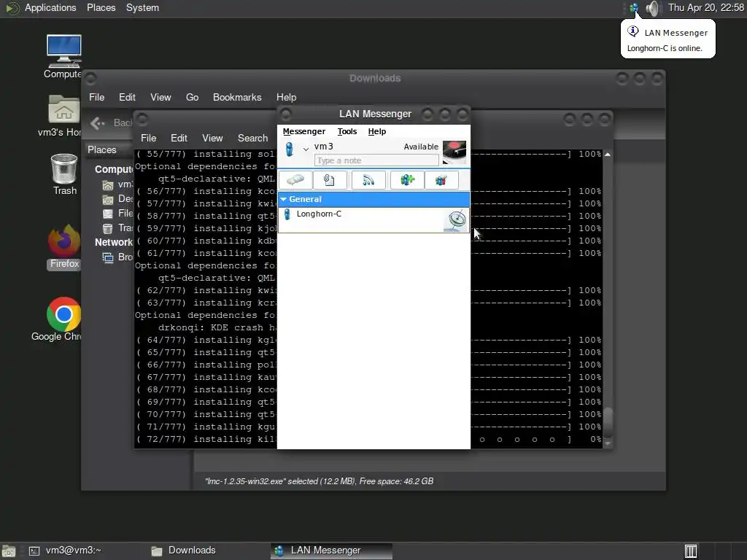Viewport: 747px width, 560px height.
Task: Open the Applications menu
Action: coord(50,7)
